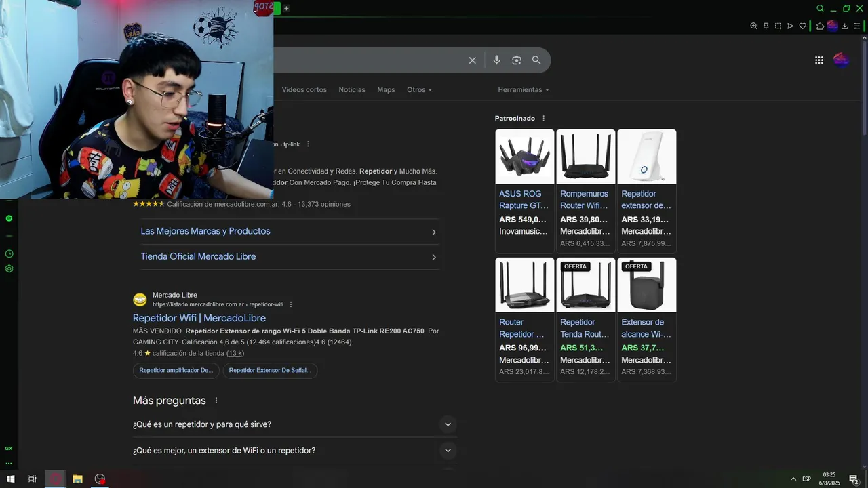
Task: Open the Rompemuros Router Wifi ad link
Action: 584,199
